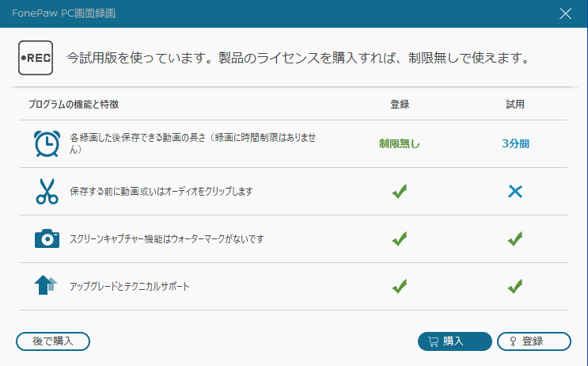
Task: Click the upgrade arrow icon
Action: 47,285
